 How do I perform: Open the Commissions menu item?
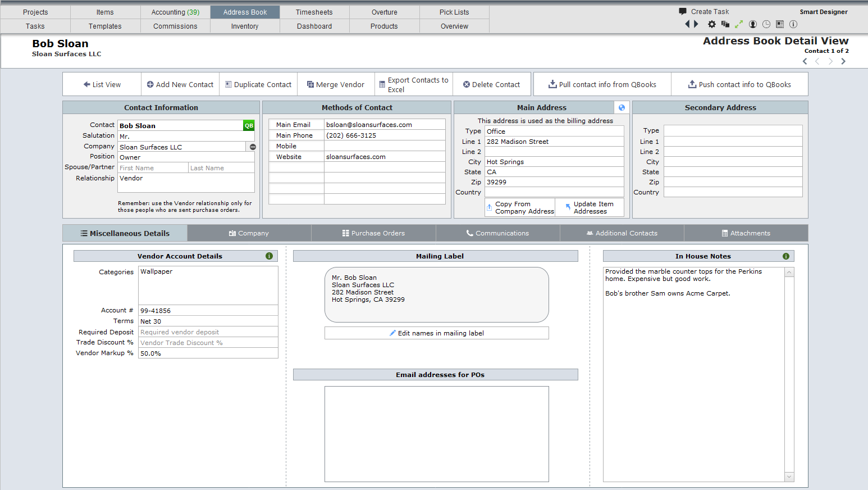pos(175,26)
